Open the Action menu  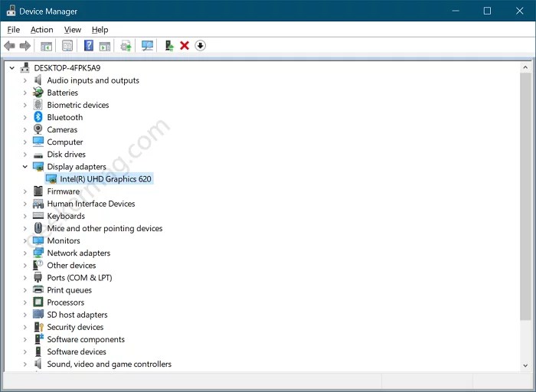[x=41, y=30]
